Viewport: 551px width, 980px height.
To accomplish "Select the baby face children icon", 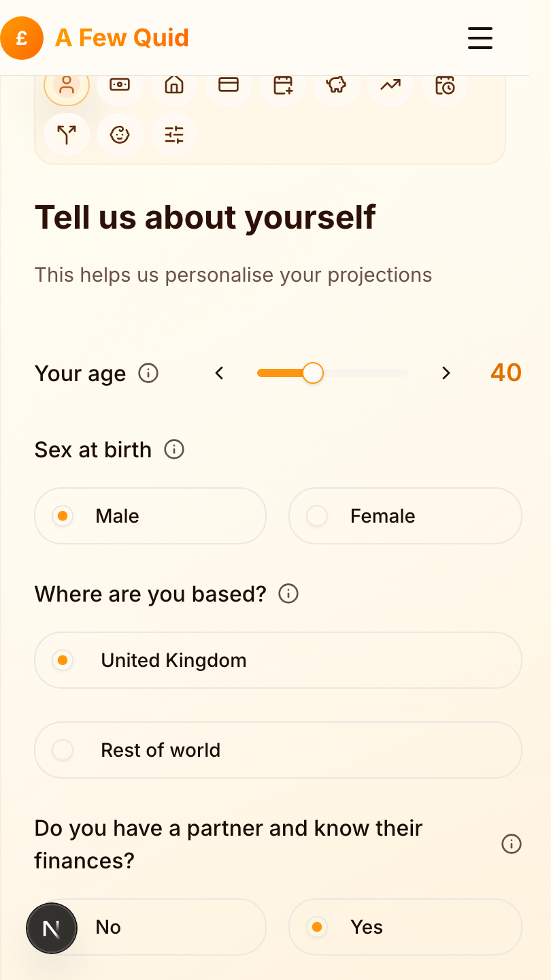I will click(x=120, y=135).
